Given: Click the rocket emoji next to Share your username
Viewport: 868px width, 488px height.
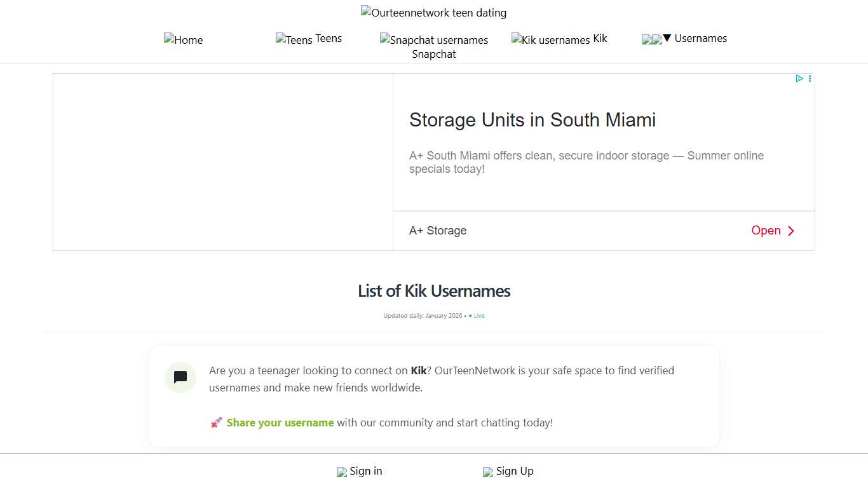Looking at the screenshot, I should pos(216,422).
